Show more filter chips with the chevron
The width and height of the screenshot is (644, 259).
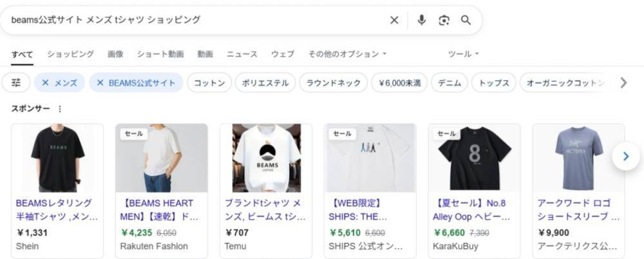pos(623,82)
